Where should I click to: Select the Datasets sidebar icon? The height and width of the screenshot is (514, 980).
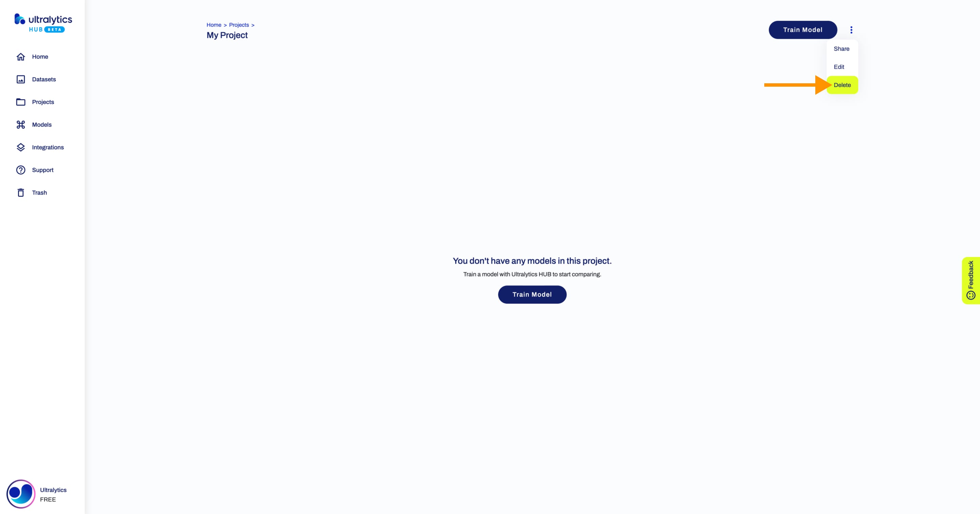point(21,79)
